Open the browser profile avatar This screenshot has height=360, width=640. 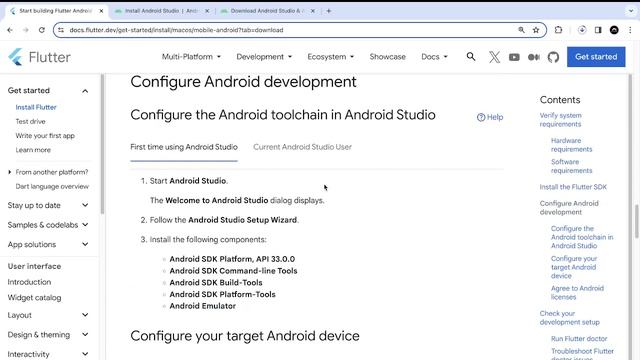[x=614, y=30]
